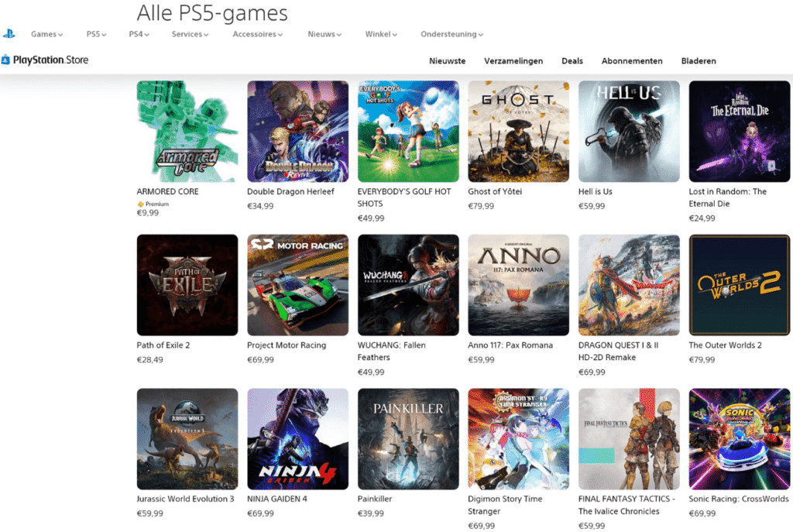Click the €9,99 ARMORED CORE price
793x532 pixels.
(148, 213)
